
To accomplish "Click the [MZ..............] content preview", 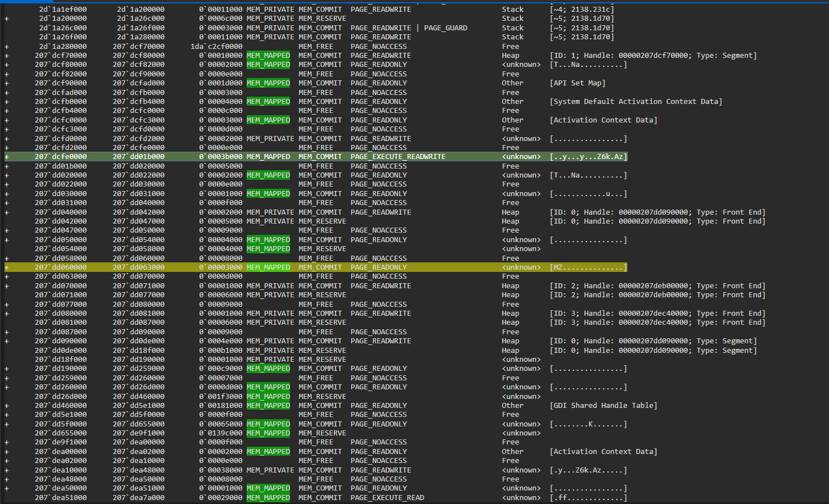I will (x=588, y=267).
